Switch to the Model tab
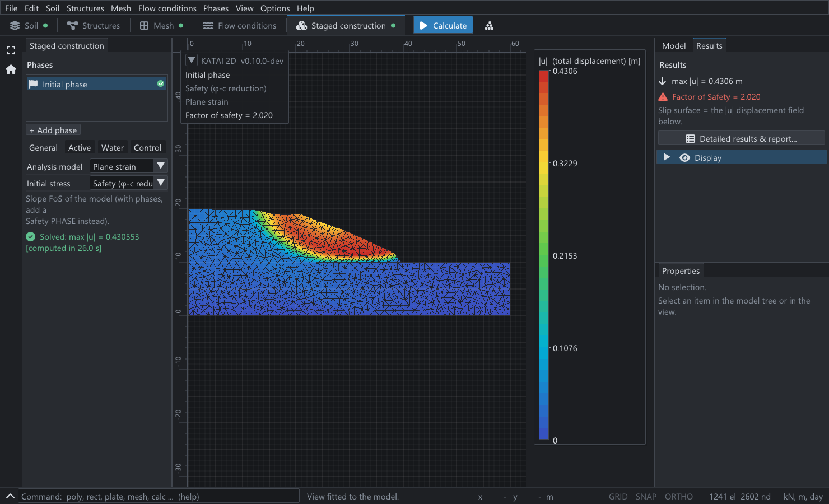 pyautogui.click(x=674, y=46)
